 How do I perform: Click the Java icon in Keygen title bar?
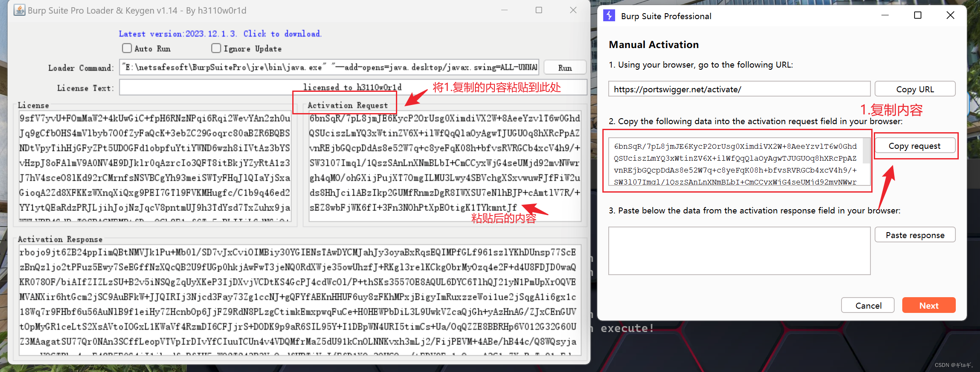(19, 10)
